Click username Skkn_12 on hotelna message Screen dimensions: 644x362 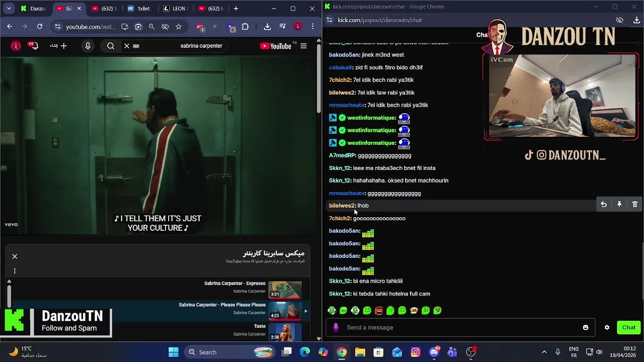click(340, 294)
